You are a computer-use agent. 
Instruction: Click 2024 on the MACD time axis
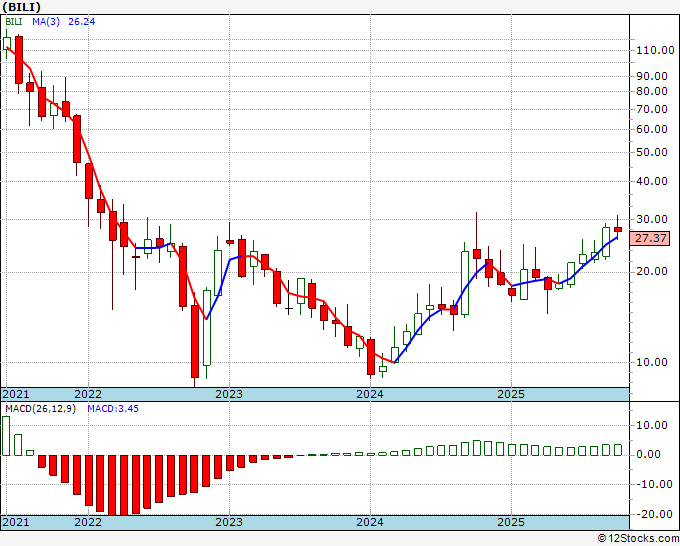pos(370,522)
